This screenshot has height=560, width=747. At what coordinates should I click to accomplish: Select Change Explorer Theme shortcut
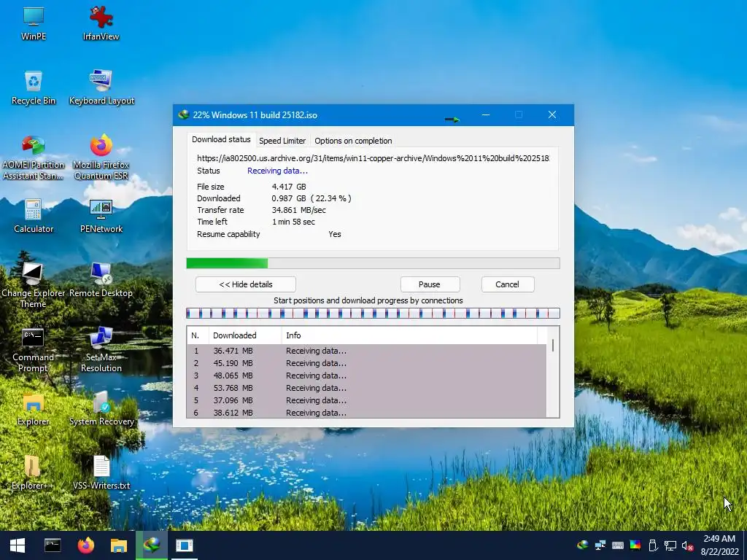(x=34, y=286)
